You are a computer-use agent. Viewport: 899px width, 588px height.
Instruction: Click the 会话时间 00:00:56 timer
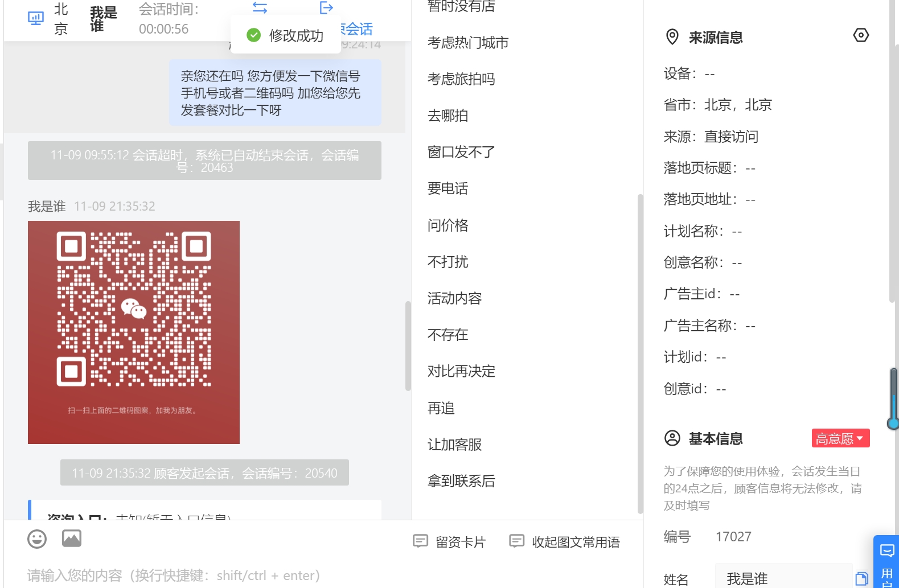point(169,19)
